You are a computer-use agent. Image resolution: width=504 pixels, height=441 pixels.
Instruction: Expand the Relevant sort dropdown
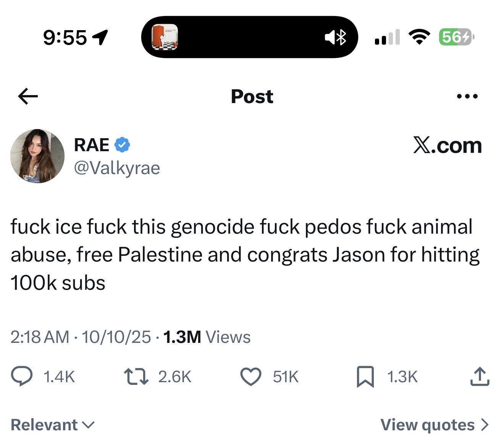53,425
